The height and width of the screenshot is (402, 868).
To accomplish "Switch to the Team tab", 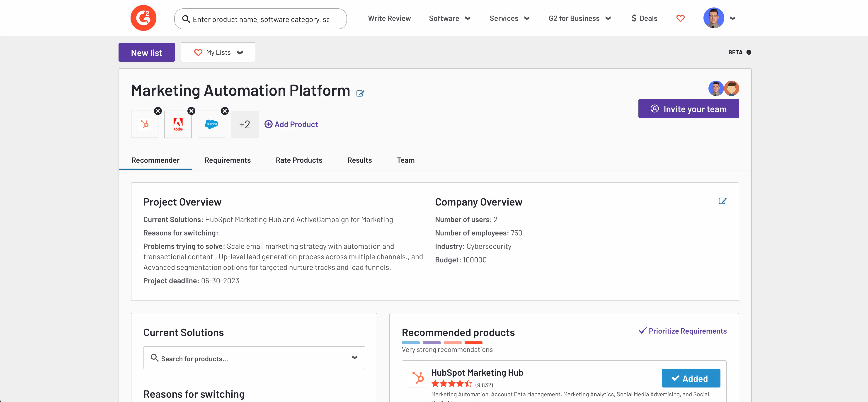I will [405, 160].
